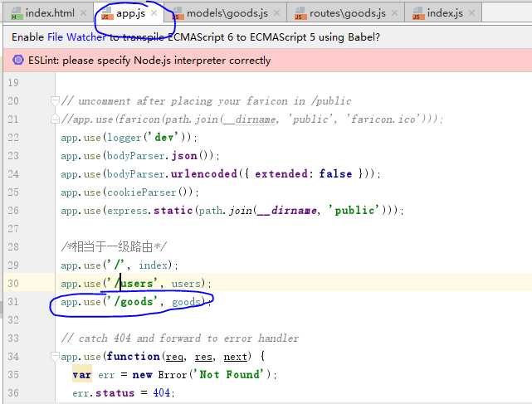Click 'Not Found' string on line 35
Image resolution: width=532 pixels, height=404 pixels.
228,375
